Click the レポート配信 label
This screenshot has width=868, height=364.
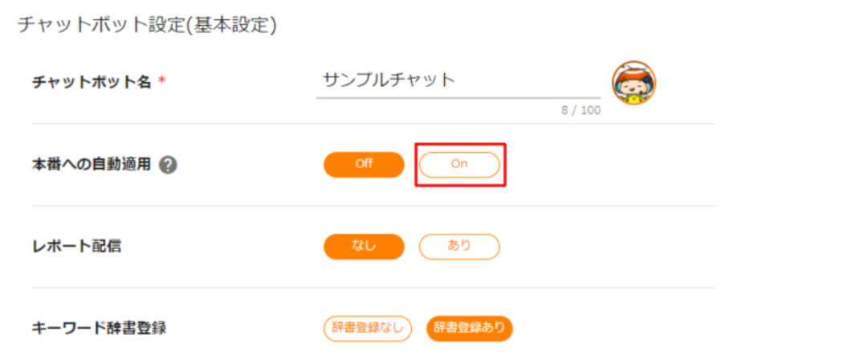click(x=76, y=247)
